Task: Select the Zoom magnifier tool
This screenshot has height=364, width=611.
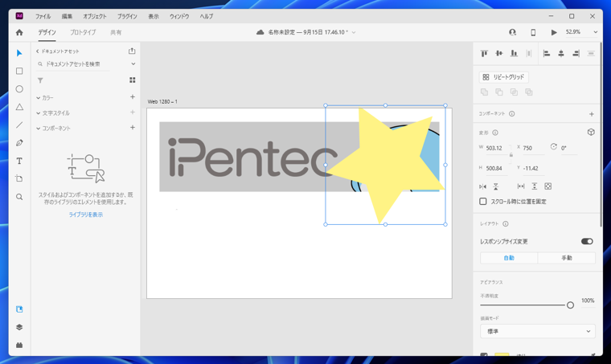Action: point(19,197)
